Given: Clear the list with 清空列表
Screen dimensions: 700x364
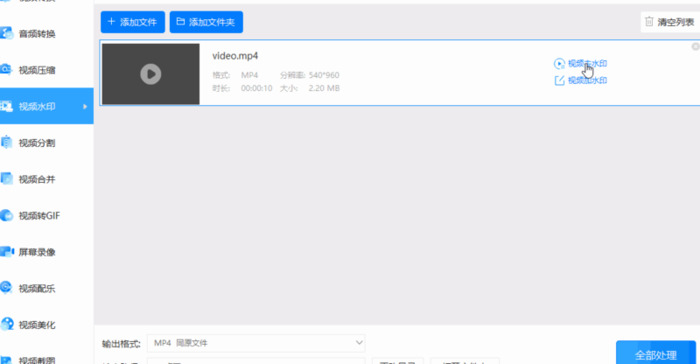Looking at the screenshot, I should click(670, 22).
